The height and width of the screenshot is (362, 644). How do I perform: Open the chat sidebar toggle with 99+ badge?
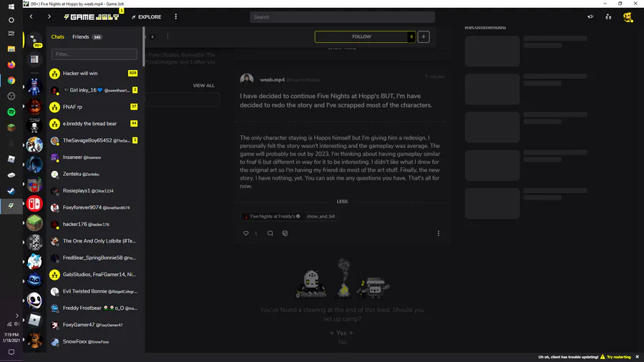click(34, 40)
